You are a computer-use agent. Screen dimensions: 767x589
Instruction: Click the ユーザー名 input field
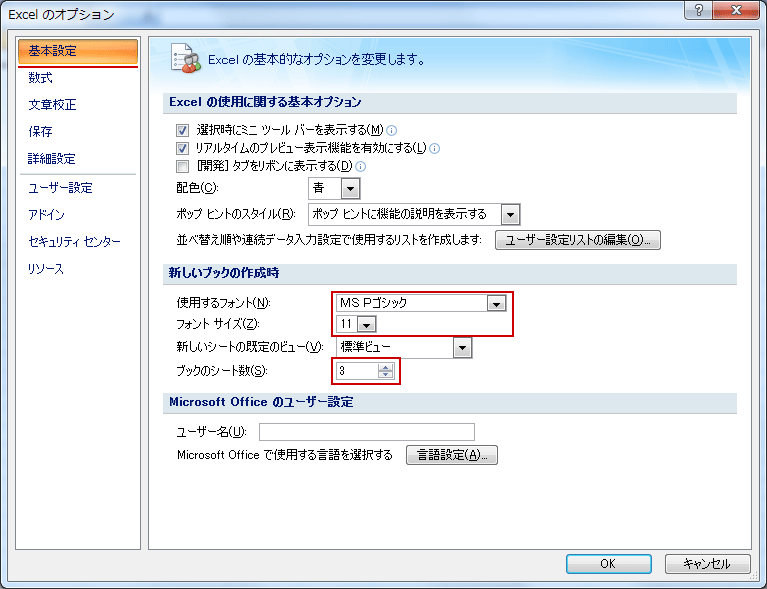pos(367,432)
